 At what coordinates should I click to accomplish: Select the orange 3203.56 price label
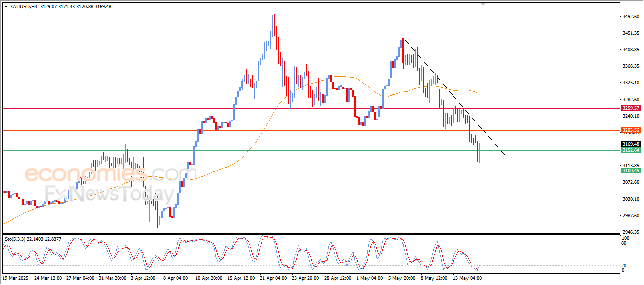click(x=630, y=130)
